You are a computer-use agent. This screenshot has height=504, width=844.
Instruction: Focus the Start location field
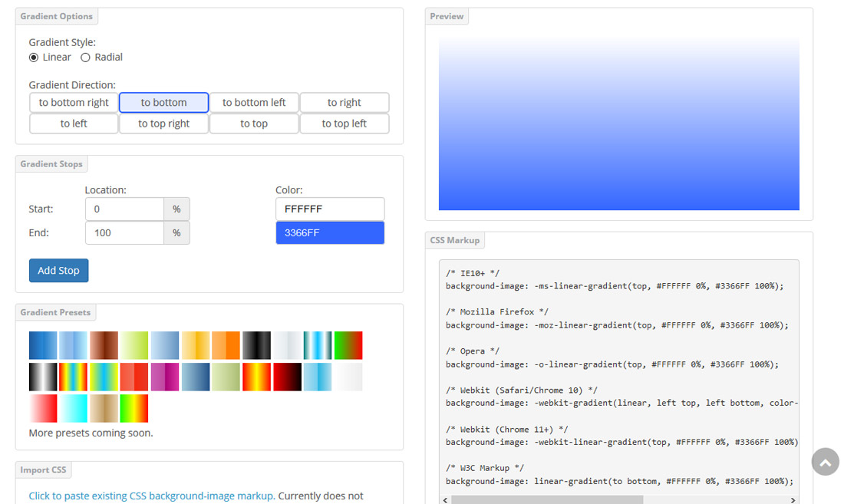tap(124, 209)
